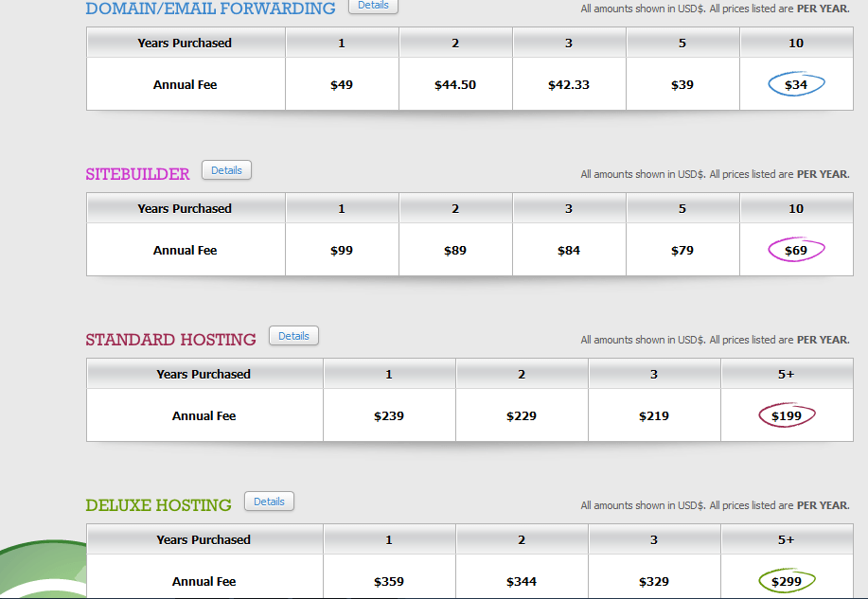The image size is (868, 599).
Task: Select the circled $199 Standard Hosting fee
Action: pos(787,415)
